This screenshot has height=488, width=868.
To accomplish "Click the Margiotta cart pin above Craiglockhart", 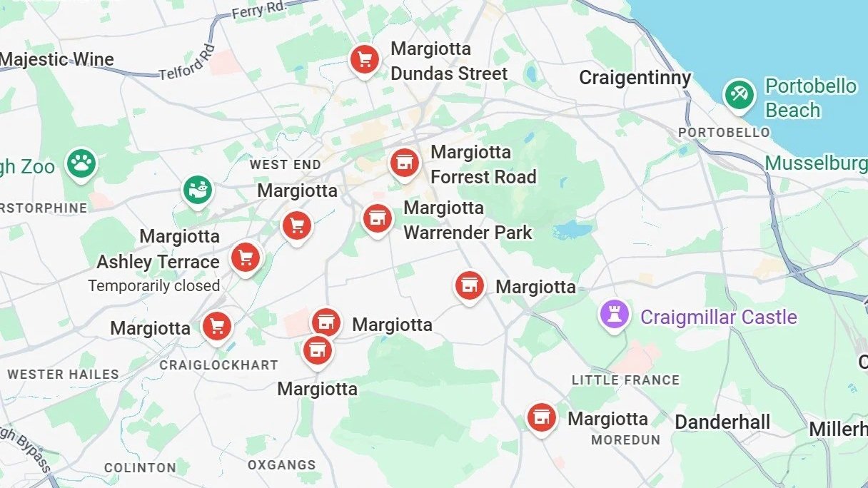I will pos(217,327).
